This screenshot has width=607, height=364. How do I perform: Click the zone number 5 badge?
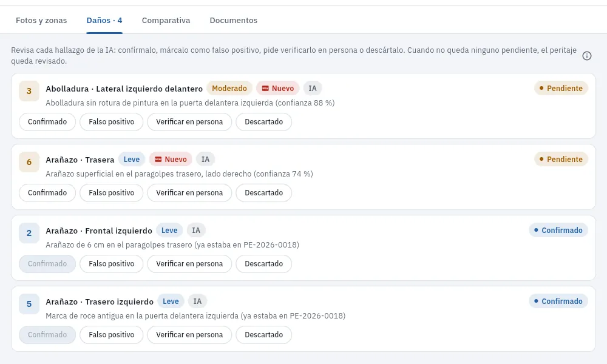(29, 304)
